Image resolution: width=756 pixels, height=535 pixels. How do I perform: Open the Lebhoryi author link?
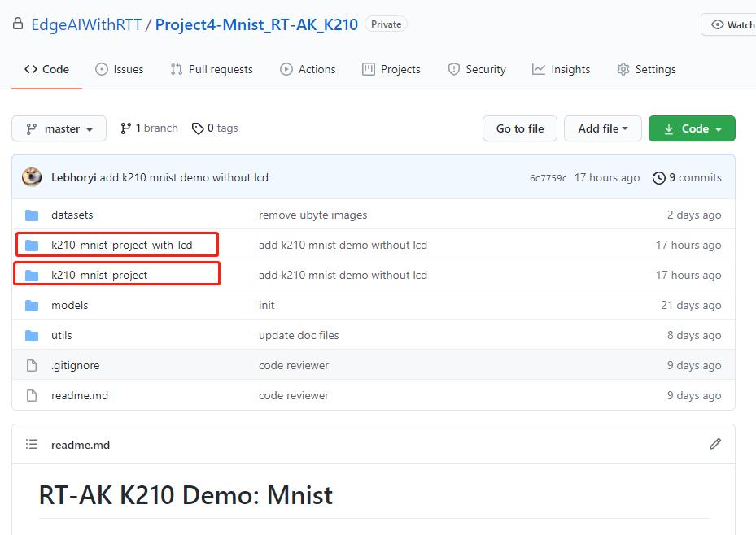74,178
